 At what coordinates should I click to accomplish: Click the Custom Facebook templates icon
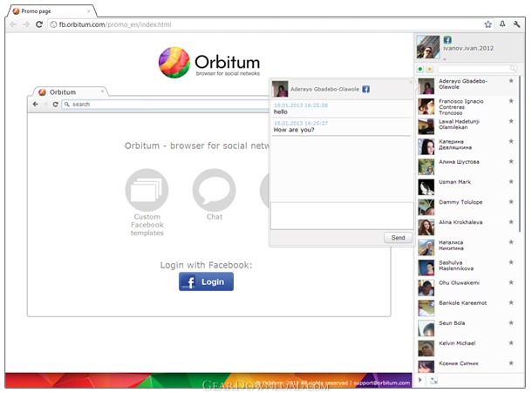tap(147, 190)
